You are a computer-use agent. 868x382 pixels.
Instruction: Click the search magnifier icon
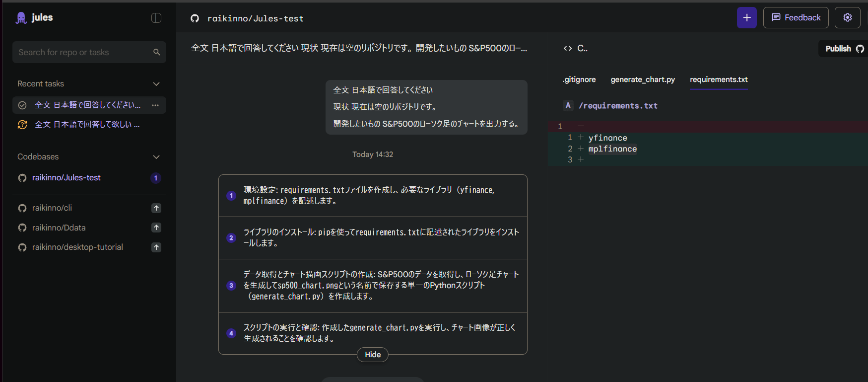pos(156,52)
